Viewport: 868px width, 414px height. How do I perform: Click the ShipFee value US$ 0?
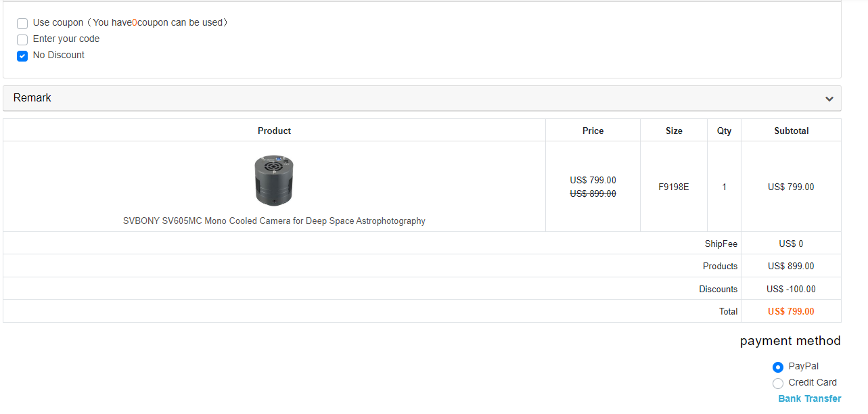791,244
